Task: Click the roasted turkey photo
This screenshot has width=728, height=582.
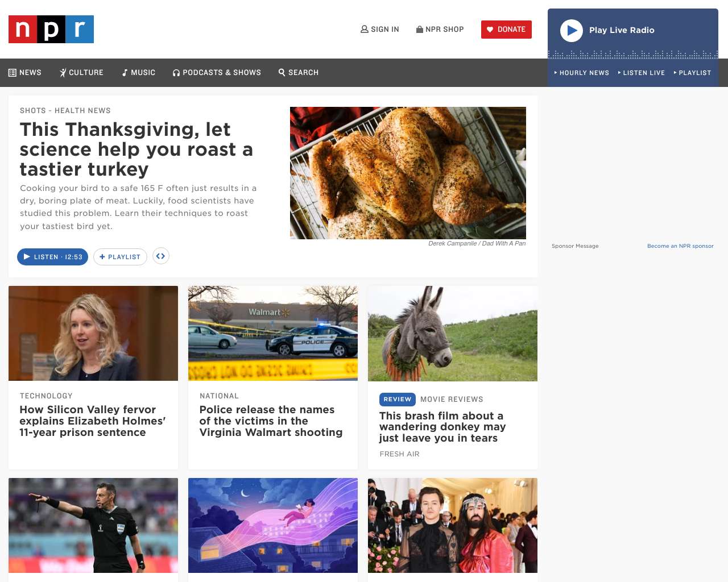Action: (x=408, y=173)
